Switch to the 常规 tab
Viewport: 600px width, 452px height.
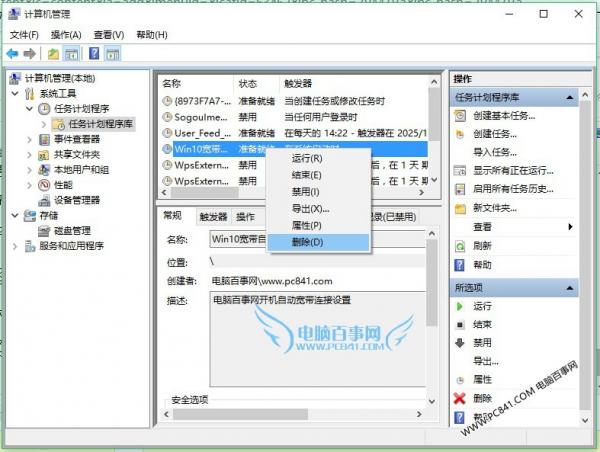click(x=173, y=215)
